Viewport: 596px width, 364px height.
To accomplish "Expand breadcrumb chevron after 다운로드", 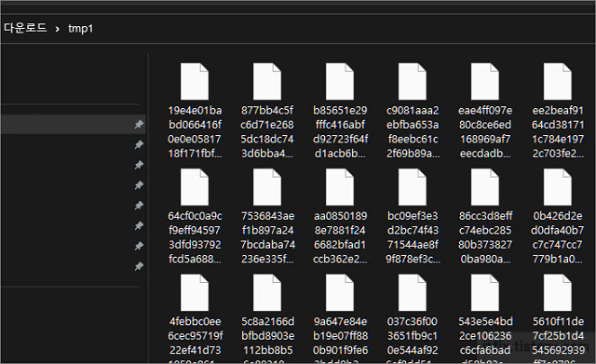I will [57, 29].
